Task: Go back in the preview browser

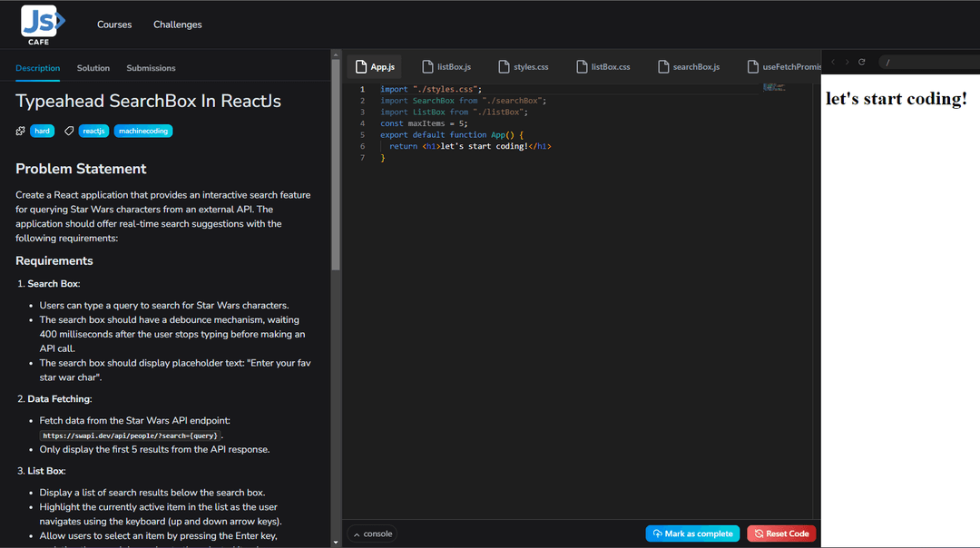Action: coord(833,62)
